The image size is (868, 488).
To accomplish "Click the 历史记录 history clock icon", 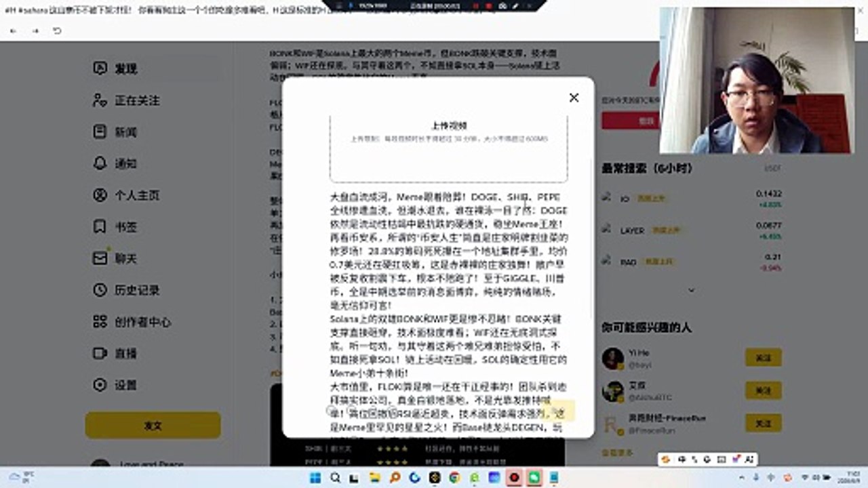I will tap(100, 290).
